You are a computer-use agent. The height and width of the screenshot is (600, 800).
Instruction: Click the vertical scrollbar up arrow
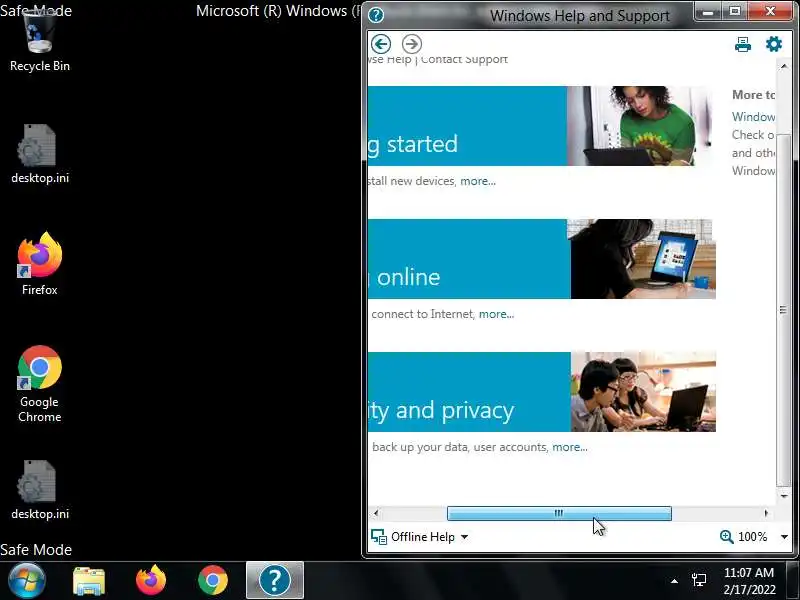point(784,67)
